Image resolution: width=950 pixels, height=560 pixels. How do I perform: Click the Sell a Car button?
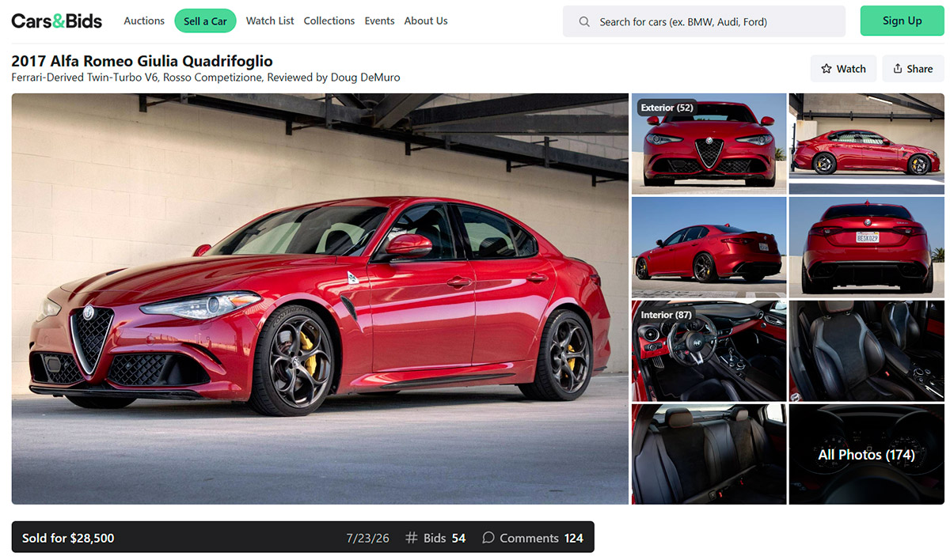click(x=205, y=21)
